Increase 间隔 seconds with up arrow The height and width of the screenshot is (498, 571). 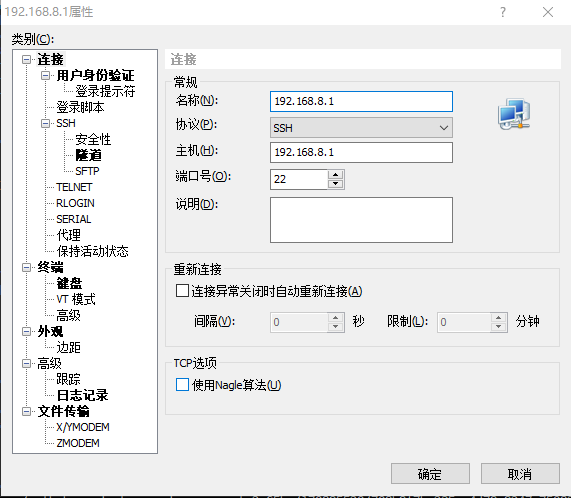click(x=335, y=317)
